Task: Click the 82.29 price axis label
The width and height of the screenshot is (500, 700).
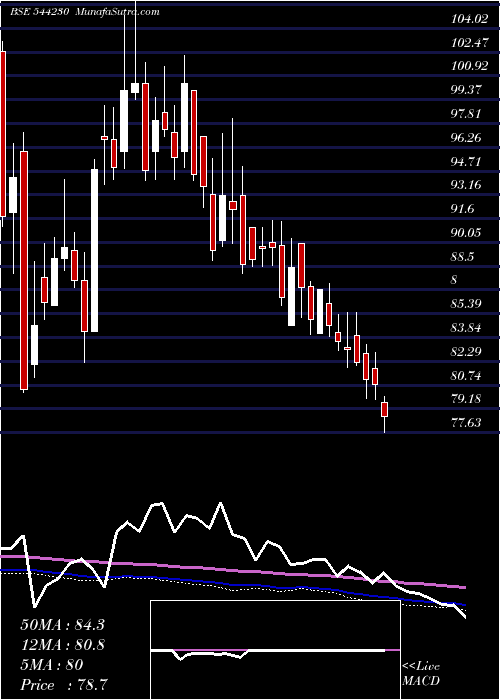Action: click(x=468, y=352)
